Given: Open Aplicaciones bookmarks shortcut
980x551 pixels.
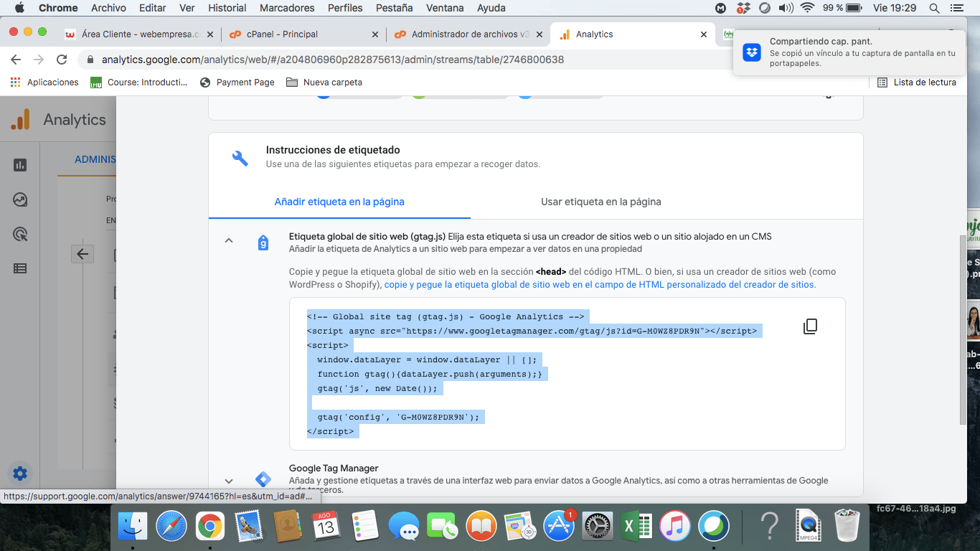Looking at the screenshot, I should click(44, 83).
